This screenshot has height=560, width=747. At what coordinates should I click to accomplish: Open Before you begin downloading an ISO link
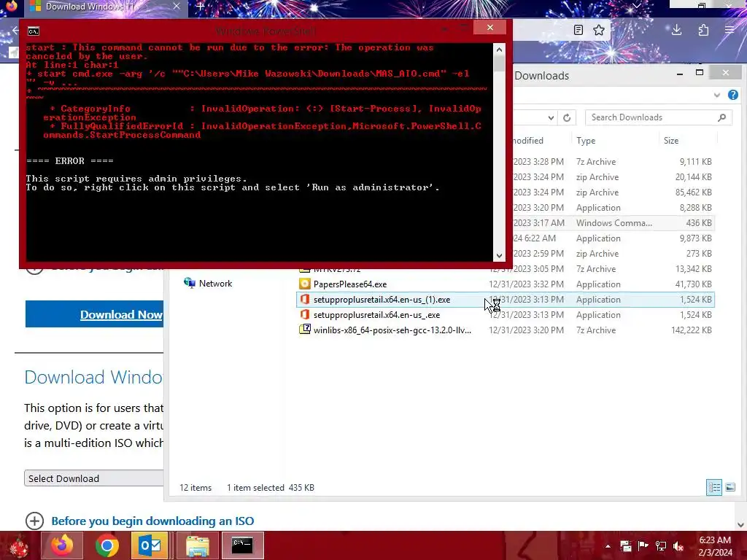coord(152,521)
